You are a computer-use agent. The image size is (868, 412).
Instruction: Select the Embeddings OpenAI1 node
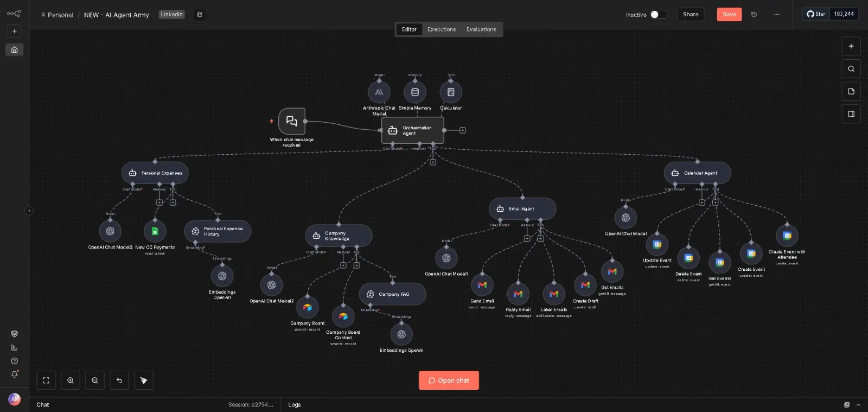[222, 276]
